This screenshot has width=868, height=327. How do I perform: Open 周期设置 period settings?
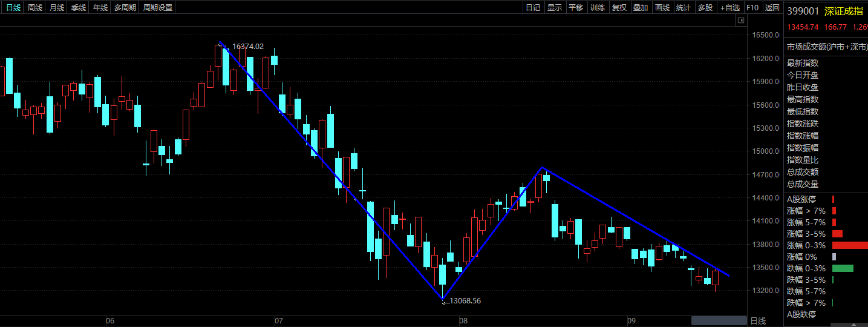click(158, 8)
